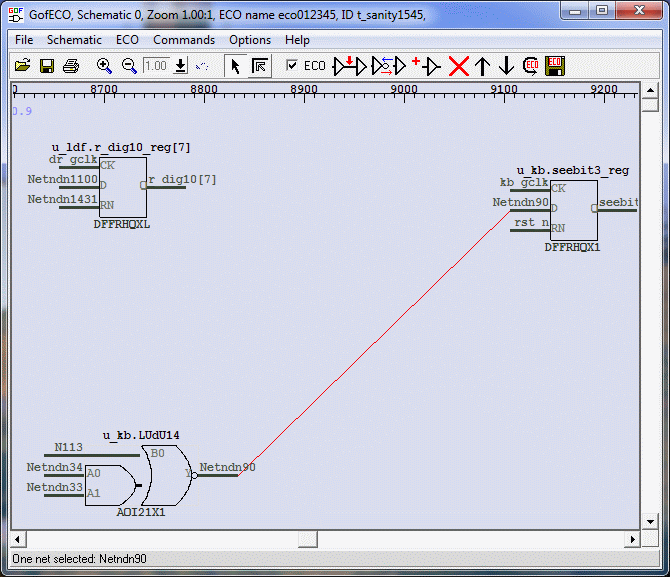Open the Commands menu
This screenshot has height=577, width=670.
tap(184, 40)
